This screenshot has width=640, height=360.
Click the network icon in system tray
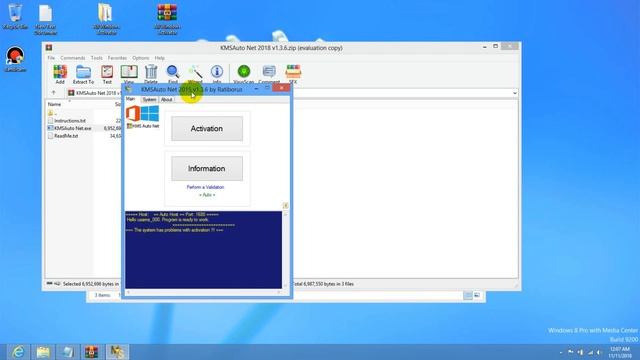pos(590,352)
